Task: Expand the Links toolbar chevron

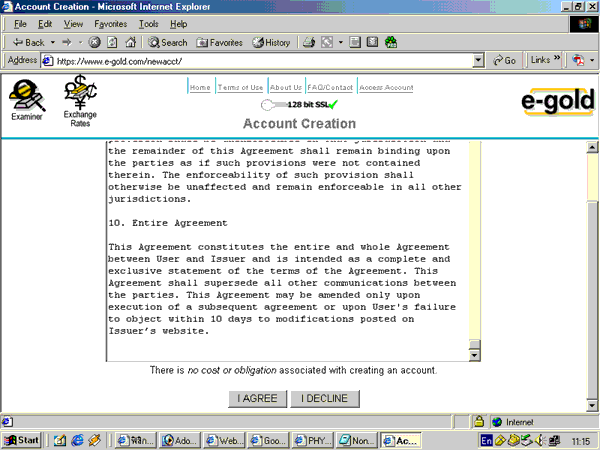Action: pyautogui.click(x=557, y=58)
